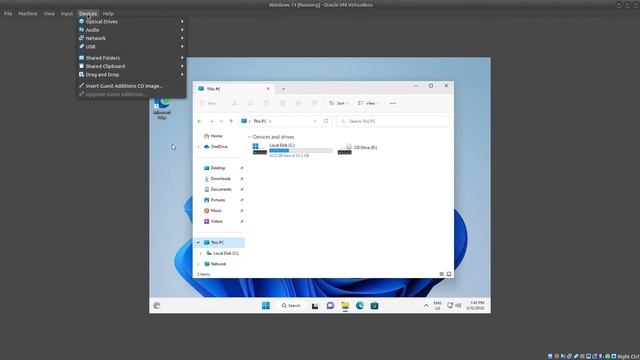Click the address bar This PC path
Viewport: 640px width, 360px height.
point(260,121)
